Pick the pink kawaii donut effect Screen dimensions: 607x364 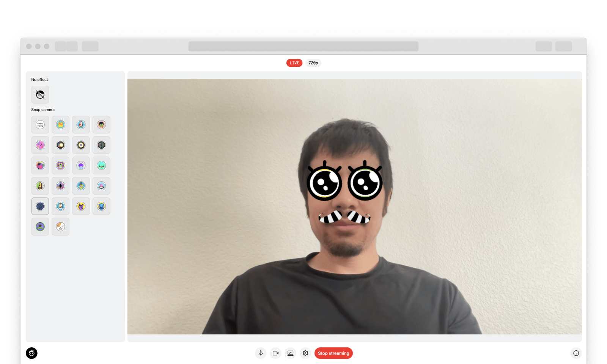click(40, 145)
